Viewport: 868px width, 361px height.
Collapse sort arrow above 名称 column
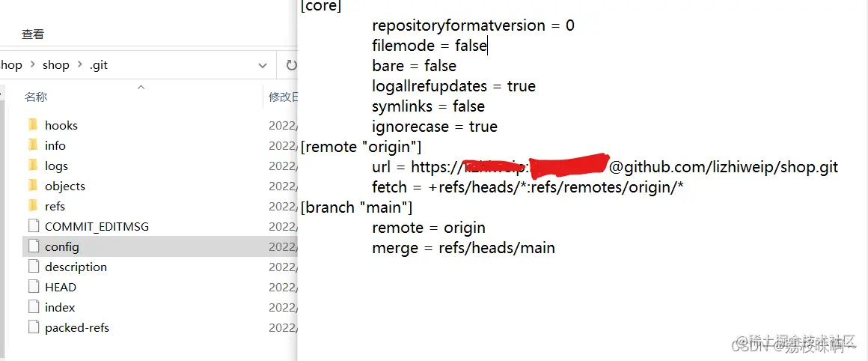(x=141, y=88)
